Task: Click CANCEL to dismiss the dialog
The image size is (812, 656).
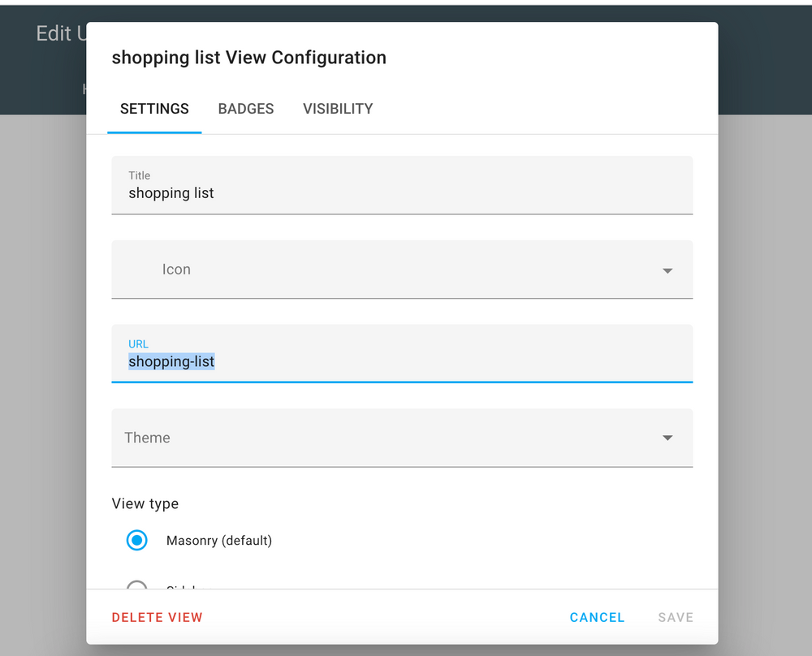Action: (x=597, y=618)
